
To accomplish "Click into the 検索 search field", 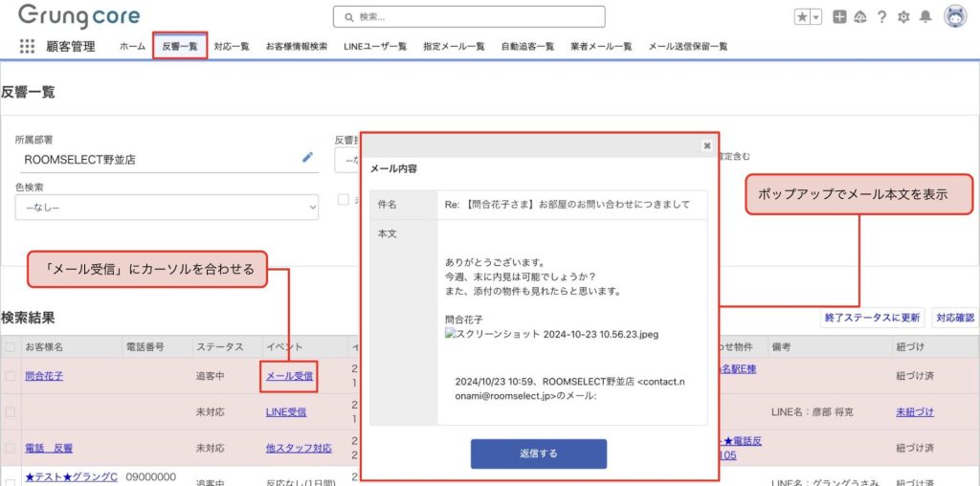I will point(469,17).
